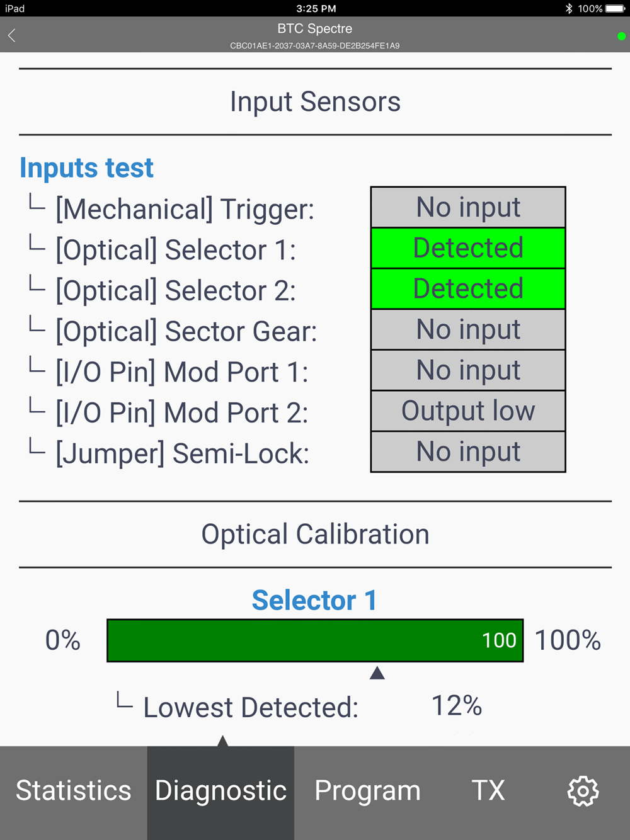Tap the green connection status dot
Screen dimensions: 630x840
622,37
